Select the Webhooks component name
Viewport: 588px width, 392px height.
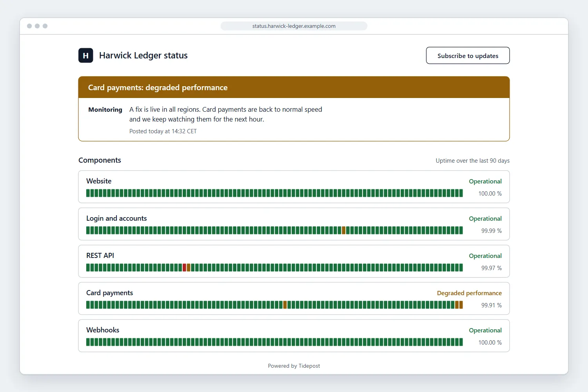tap(103, 330)
